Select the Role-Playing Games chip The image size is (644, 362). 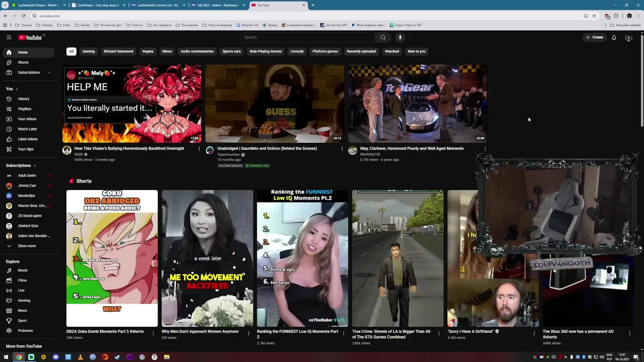tap(266, 51)
